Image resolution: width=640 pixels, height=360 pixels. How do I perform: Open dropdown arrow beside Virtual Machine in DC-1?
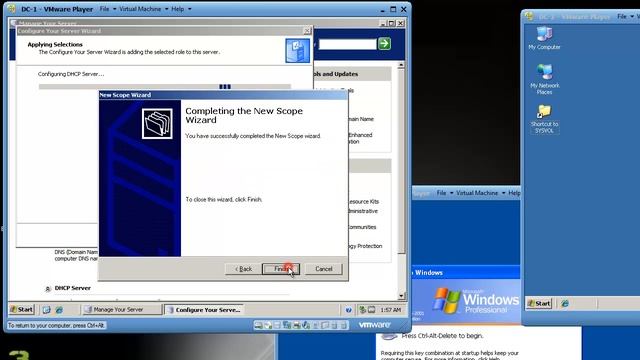(167, 9)
